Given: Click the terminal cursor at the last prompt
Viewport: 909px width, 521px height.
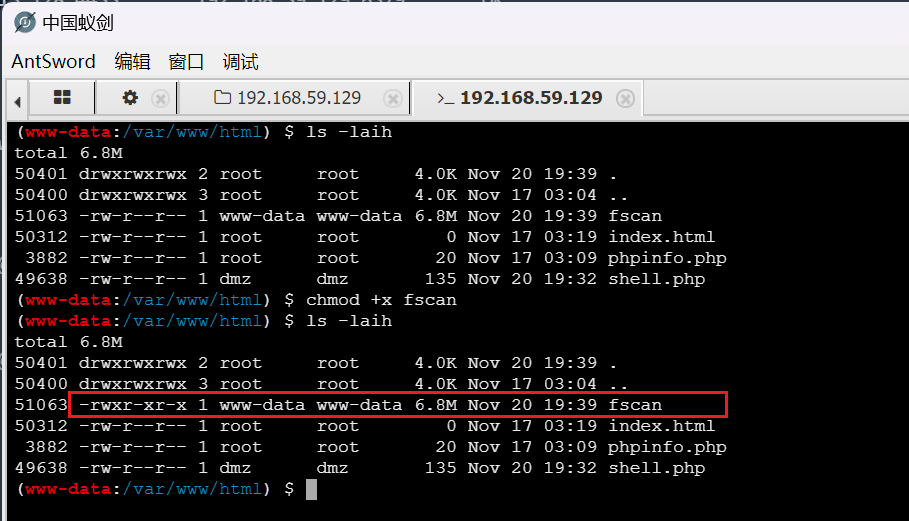Looking at the screenshot, I should [311, 489].
